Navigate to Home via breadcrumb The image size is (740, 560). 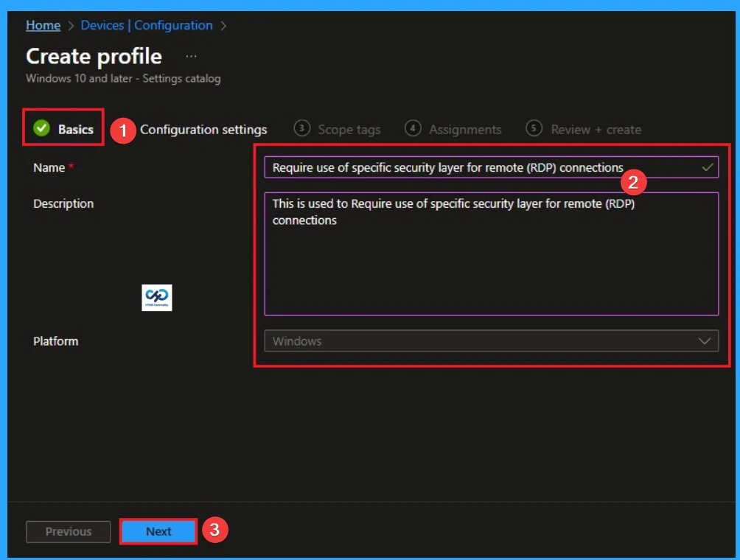pyautogui.click(x=43, y=24)
